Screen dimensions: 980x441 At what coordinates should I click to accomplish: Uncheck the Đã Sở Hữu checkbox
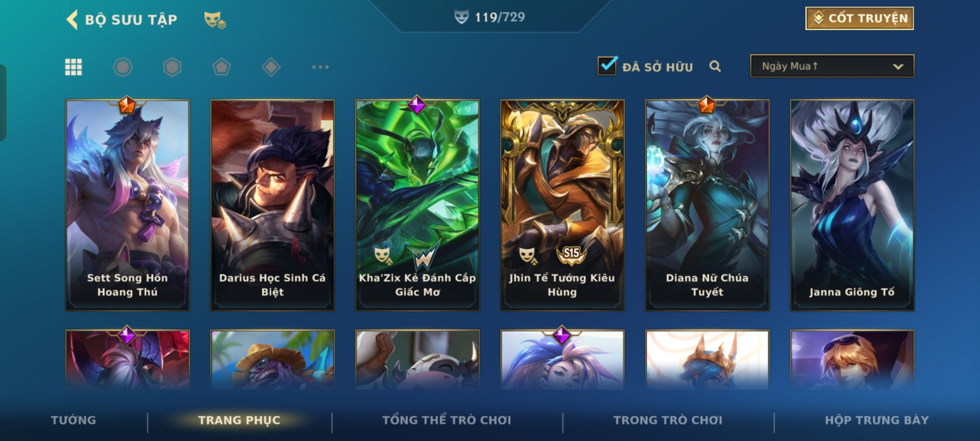click(x=607, y=65)
